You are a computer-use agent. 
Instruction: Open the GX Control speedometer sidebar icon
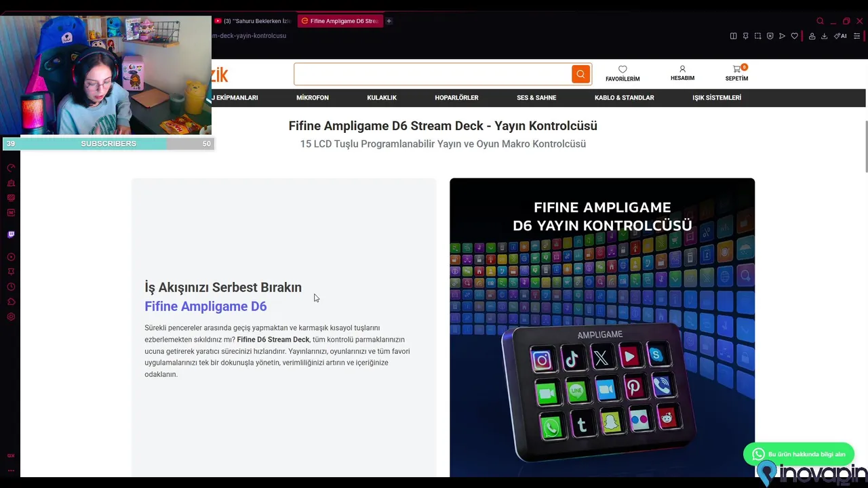[x=11, y=167]
